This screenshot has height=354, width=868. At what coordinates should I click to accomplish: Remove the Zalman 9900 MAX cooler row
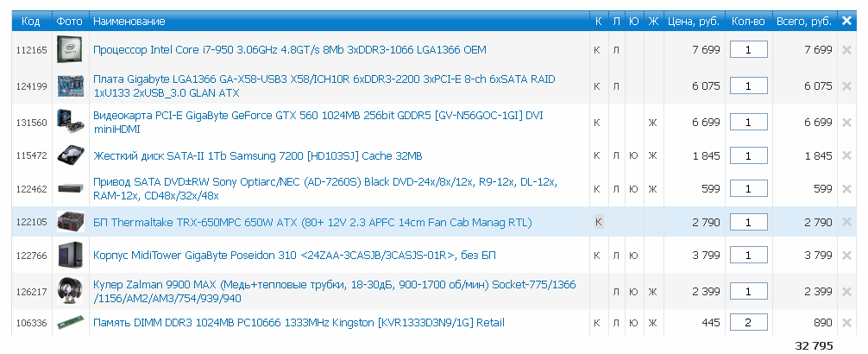pyautogui.click(x=846, y=291)
